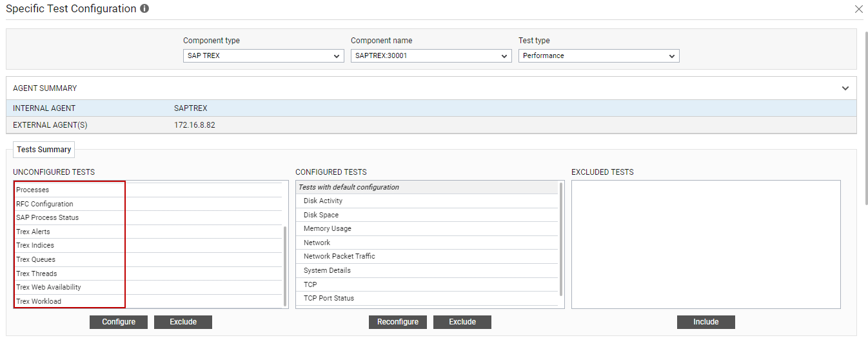Switch to the Tests Summary tab
This screenshot has width=868, height=338.
point(44,150)
